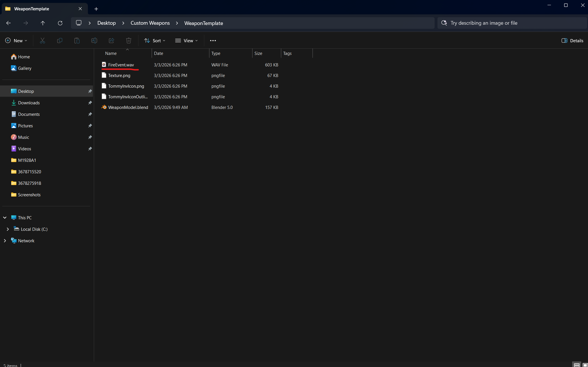Screen dimensions: 588x367
Task: Open a new tab with plus button
Action: click(96, 9)
